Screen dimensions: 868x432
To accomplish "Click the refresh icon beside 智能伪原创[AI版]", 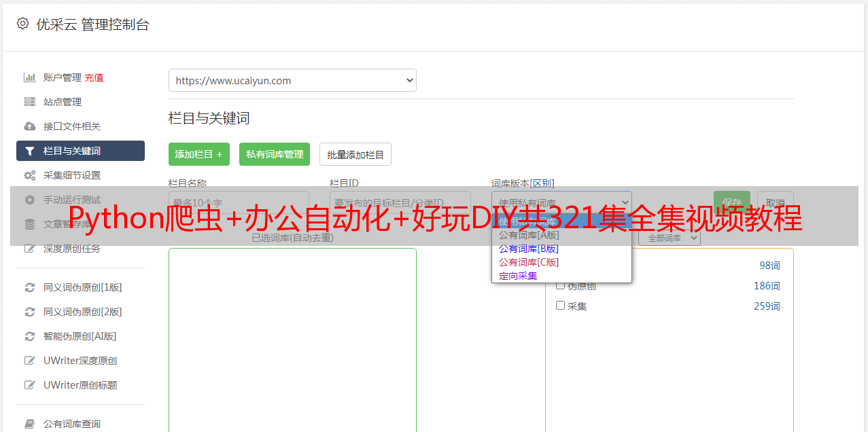I will [29, 336].
